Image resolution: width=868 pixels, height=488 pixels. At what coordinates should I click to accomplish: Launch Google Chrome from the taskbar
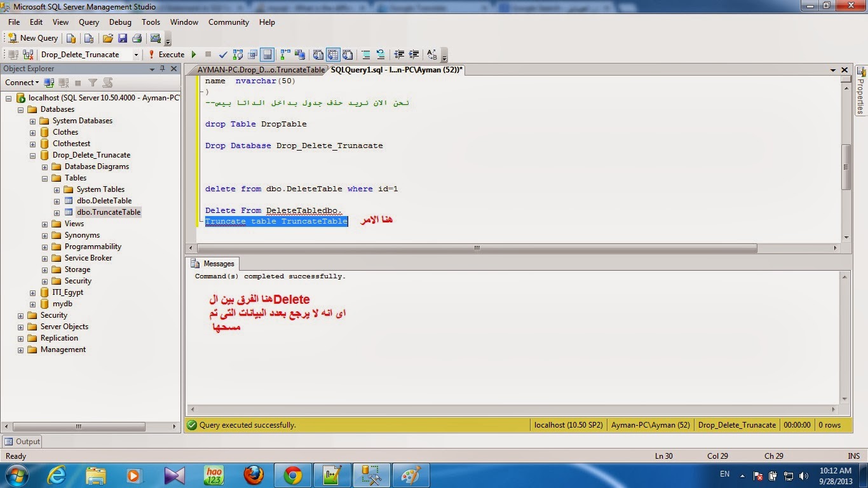(292, 475)
